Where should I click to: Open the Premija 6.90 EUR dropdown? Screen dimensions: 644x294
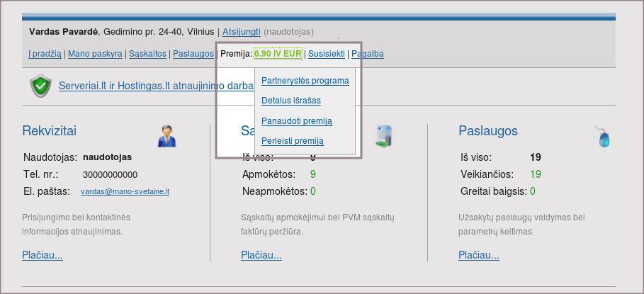click(278, 53)
